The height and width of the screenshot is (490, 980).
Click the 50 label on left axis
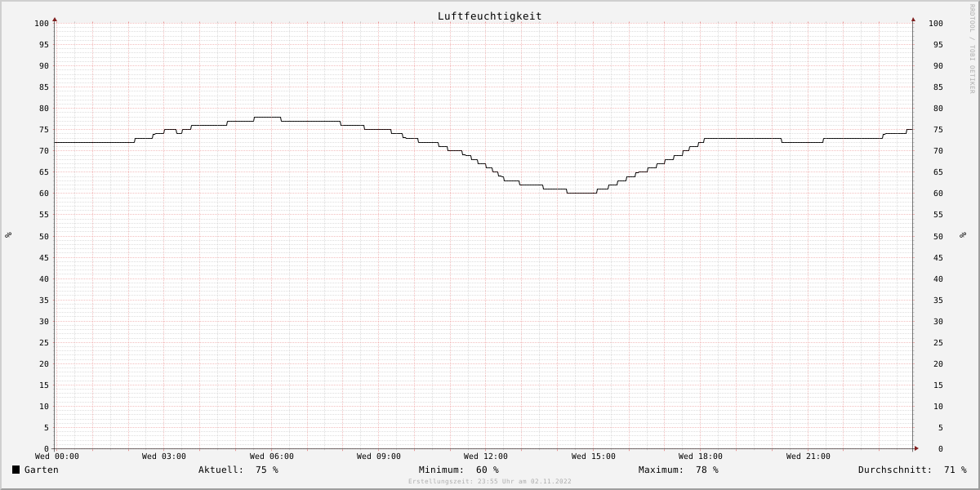point(44,236)
